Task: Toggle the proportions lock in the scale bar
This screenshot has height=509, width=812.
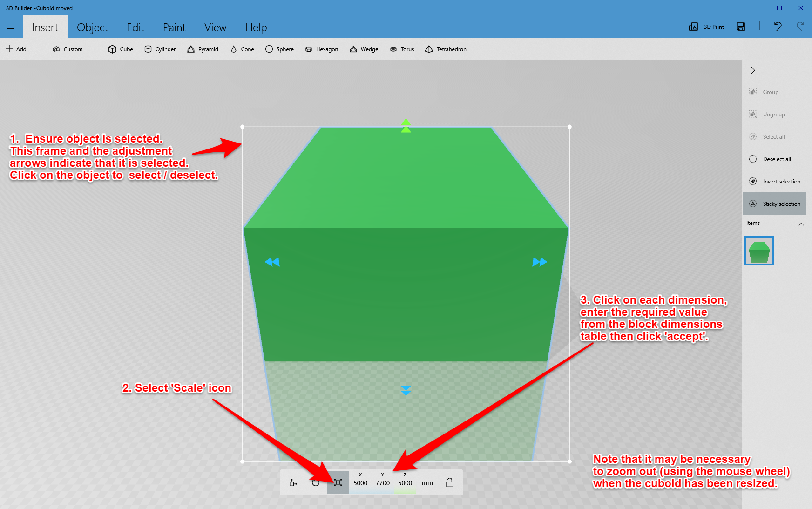Action: coord(450,482)
